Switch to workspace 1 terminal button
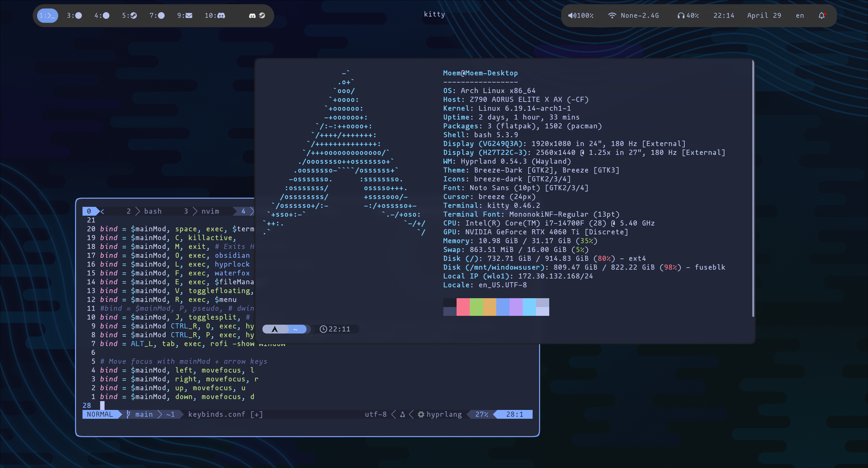The height and width of the screenshot is (468, 868). click(47, 16)
